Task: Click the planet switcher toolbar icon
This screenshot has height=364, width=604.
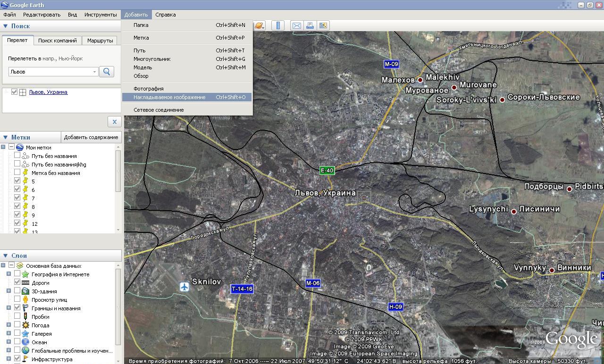Action: [x=260, y=25]
